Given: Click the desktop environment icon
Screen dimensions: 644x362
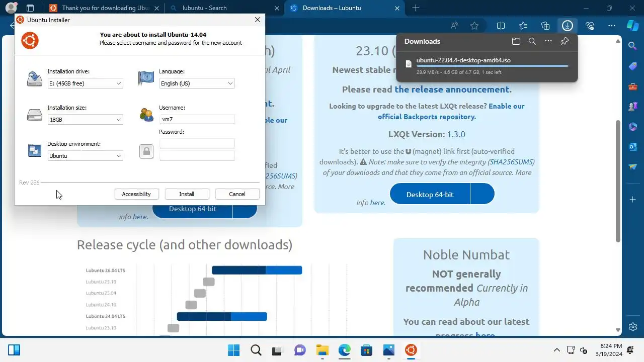Looking at the screenshot, I should coord(35,150).
